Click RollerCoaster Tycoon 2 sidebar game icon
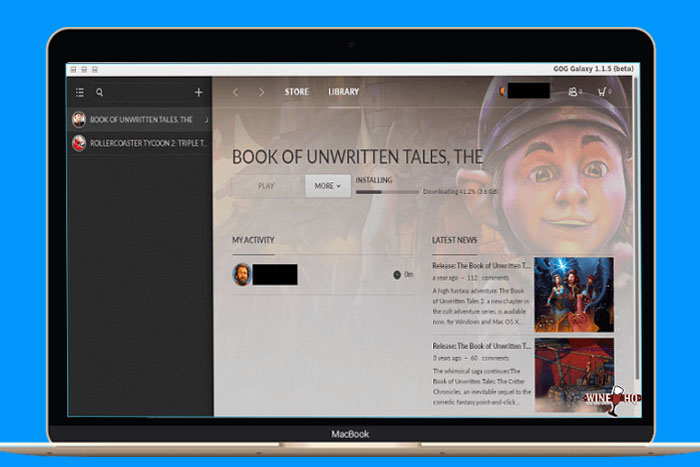The height and width of the screenshot is (467, 700). tap(79, 143)
